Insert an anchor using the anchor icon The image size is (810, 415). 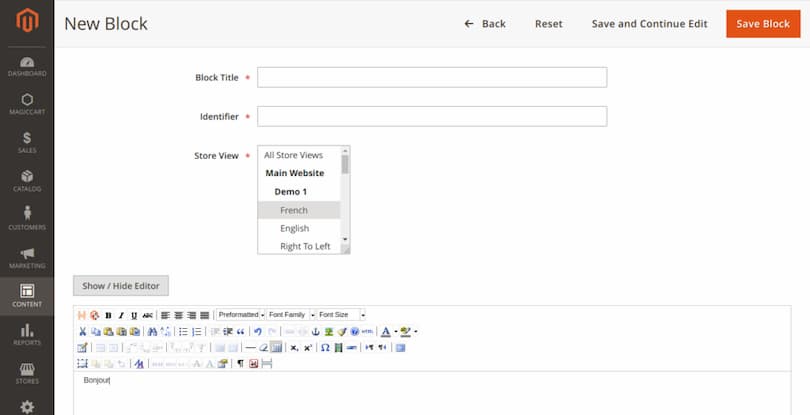click(x=316, y=331)
